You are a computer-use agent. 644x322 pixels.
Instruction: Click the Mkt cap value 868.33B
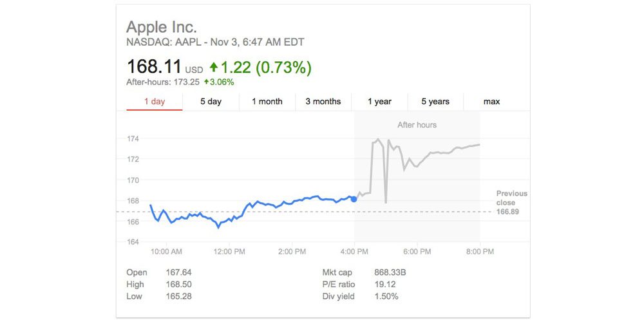click(x=390, y=272)
